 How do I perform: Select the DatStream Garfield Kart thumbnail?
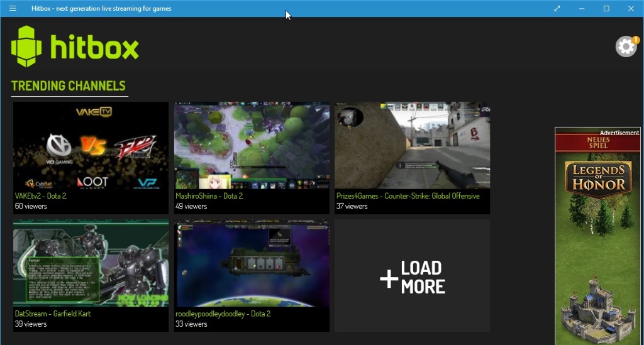[91, 263]
